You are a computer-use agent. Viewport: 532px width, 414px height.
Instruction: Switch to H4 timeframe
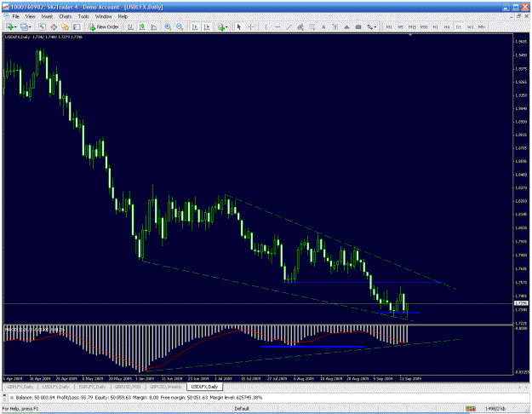[x=447, y=26]
